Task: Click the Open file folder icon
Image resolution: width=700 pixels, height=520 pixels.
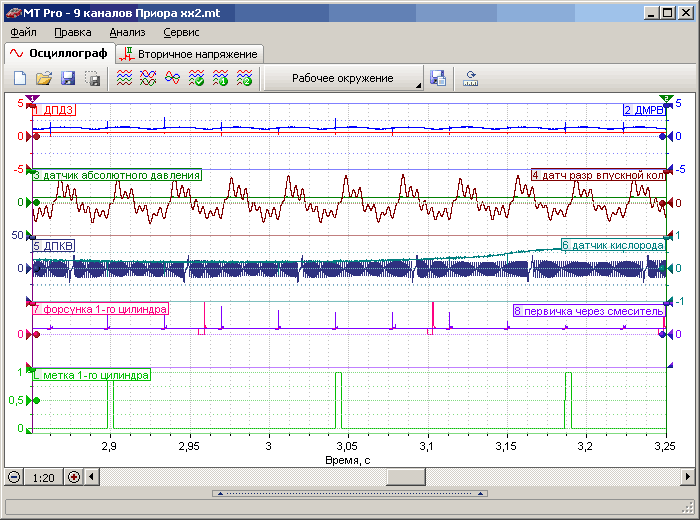Action: click(44, 78)
